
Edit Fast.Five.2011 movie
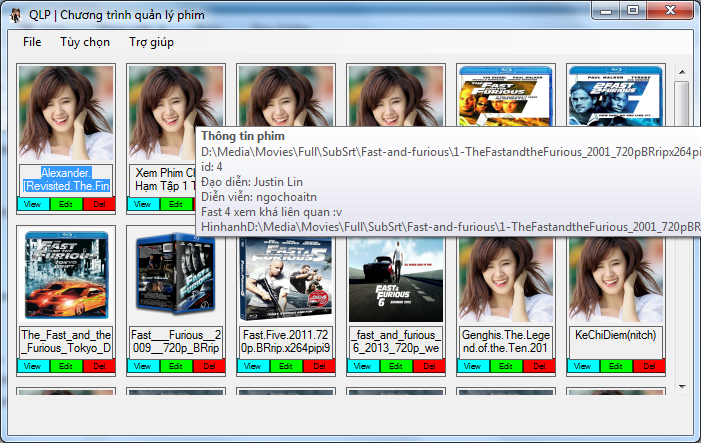(286, 366)
